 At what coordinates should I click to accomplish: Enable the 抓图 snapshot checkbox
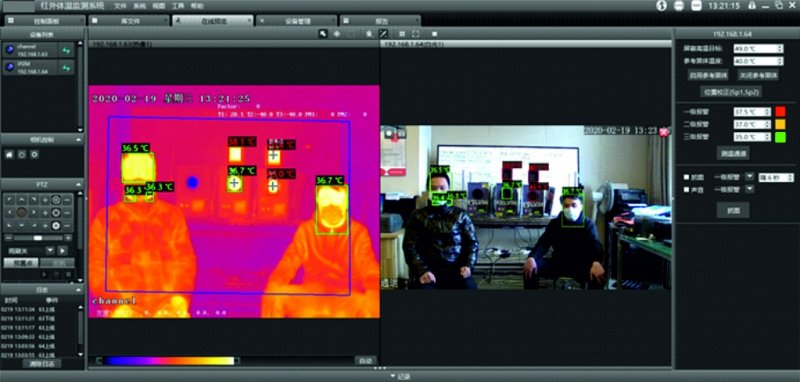pos(687,177)
